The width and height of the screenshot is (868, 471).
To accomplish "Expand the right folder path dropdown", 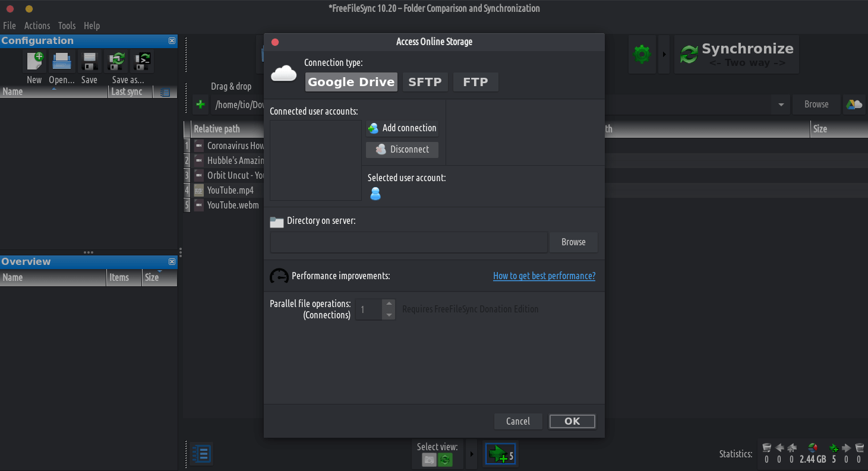I will [x=781, y=105].
